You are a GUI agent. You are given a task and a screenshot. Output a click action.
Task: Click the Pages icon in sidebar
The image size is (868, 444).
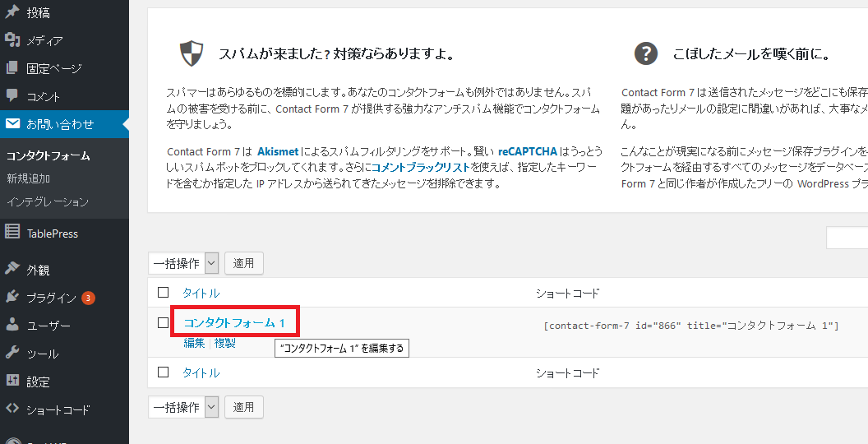tap(12, 68)
